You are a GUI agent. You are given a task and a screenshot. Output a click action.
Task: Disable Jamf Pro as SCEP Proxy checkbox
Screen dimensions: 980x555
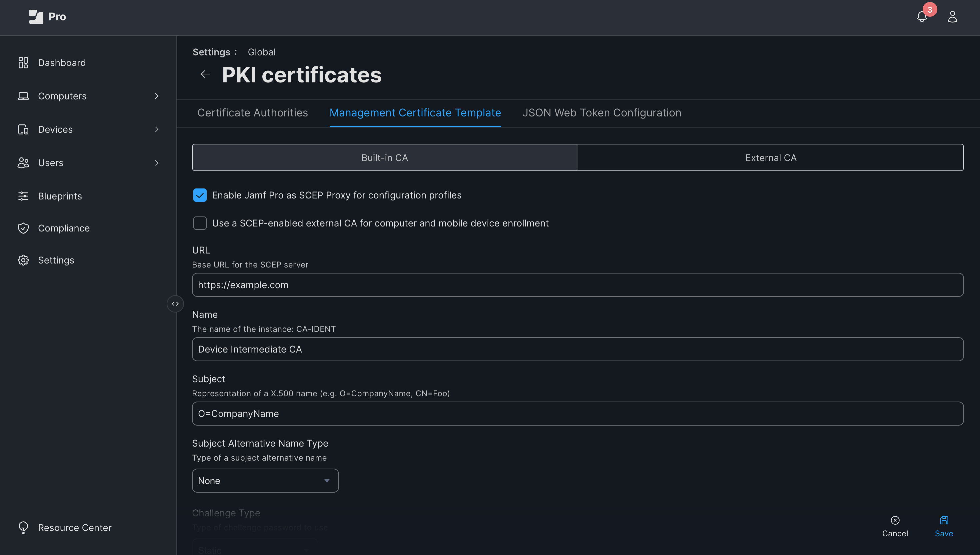[200, 195]
